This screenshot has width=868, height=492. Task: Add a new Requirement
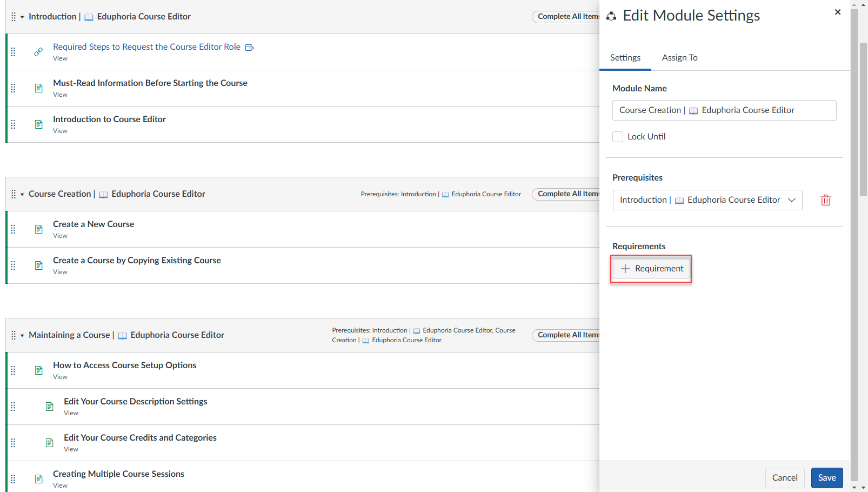coord(651,268)
